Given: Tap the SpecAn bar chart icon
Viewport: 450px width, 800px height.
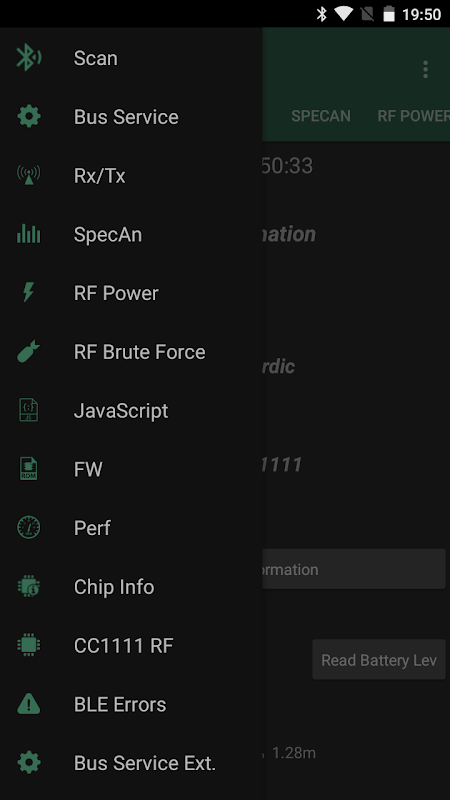Looking at the screenshot, I should click(29, 234).
